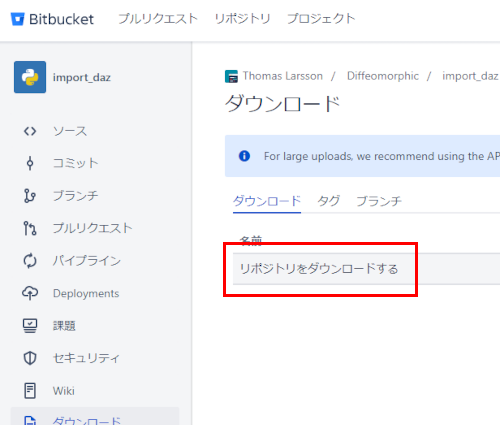Open プロジェクト in the top navigation
Screen dimensions: 500x425
[x=321, y=19]
